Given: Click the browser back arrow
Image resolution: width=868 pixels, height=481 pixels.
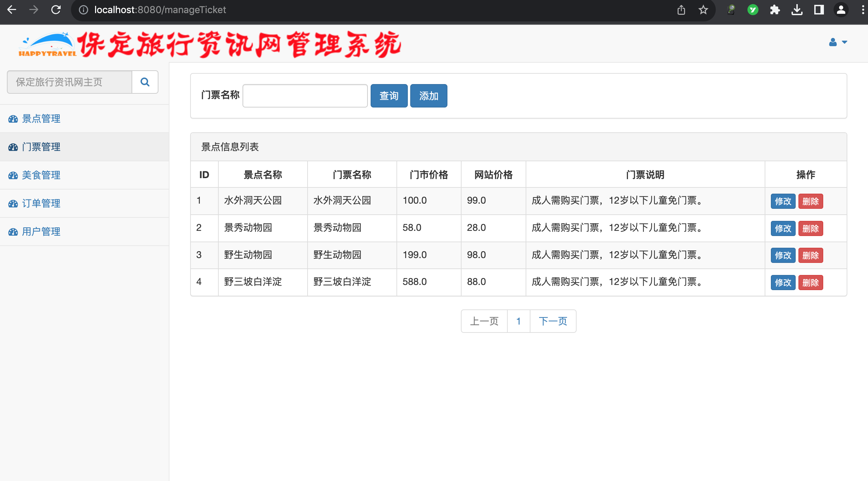Looking at the screenshot, I should 12,10.
